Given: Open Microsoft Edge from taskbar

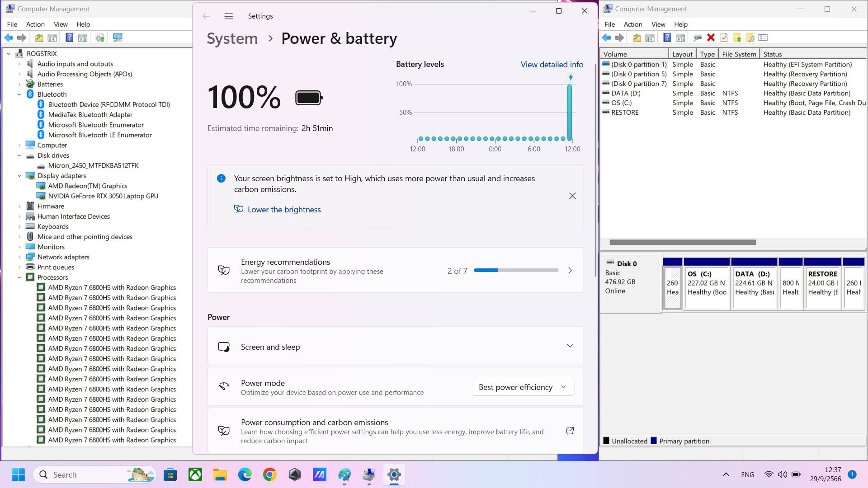Looking at the screenshot, I should point(245,474).
